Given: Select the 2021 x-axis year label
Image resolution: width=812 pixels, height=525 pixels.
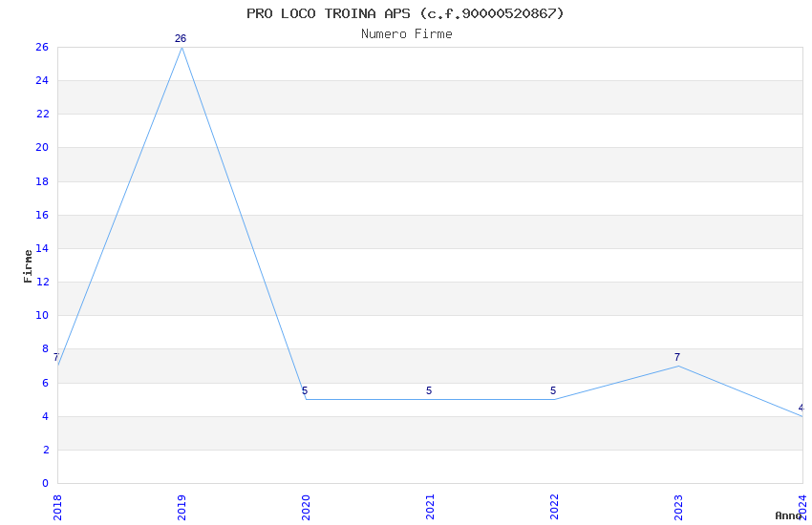Looking at the screenshot, I should click(x=430, y=508).
